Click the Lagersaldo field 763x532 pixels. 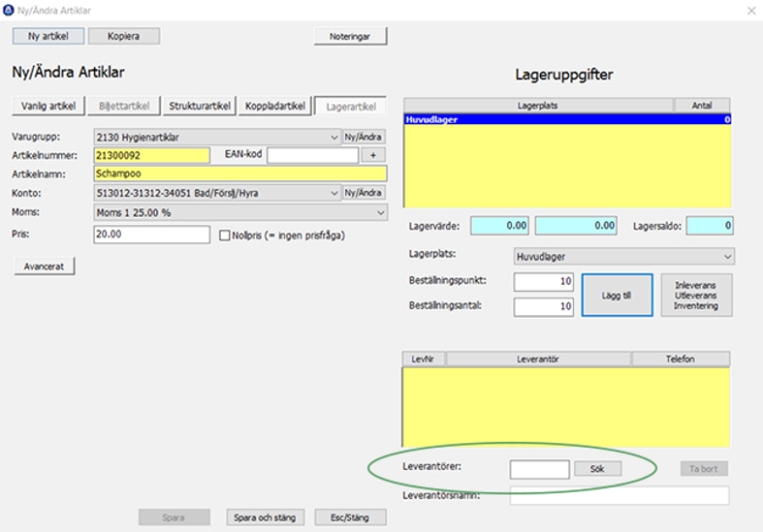tap(710, 226)
